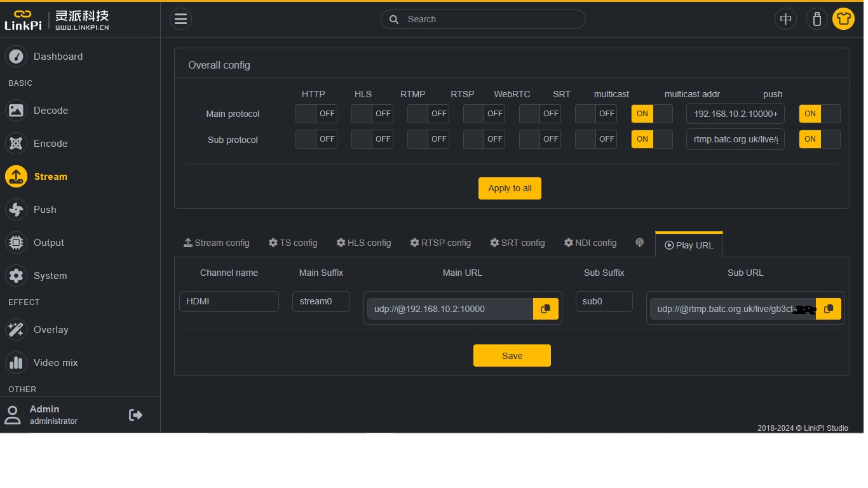Turn off Main protocol push
This screenshot has height=488, width=868.
(819, 114)
